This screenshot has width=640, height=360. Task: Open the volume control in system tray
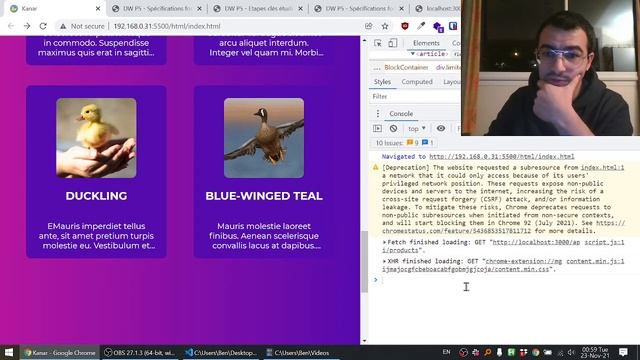coord(571,353)
